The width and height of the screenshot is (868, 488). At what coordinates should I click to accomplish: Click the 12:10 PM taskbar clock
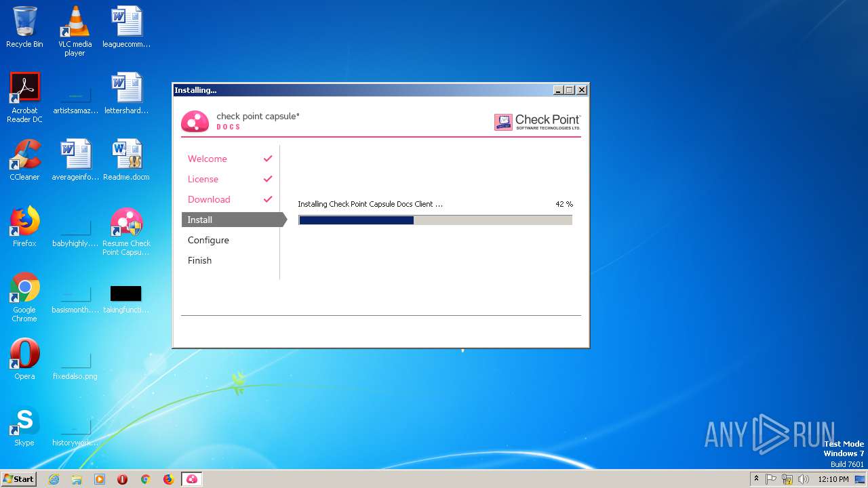(833, 479)
